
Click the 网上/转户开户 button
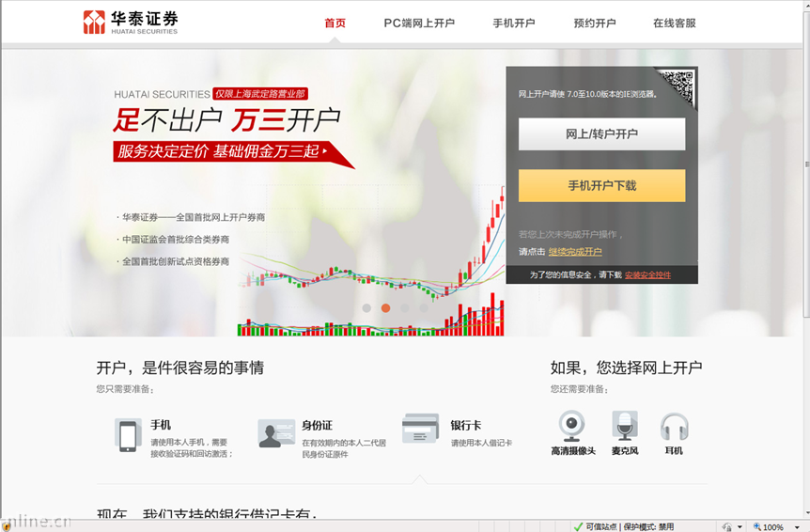click(601, 133)
